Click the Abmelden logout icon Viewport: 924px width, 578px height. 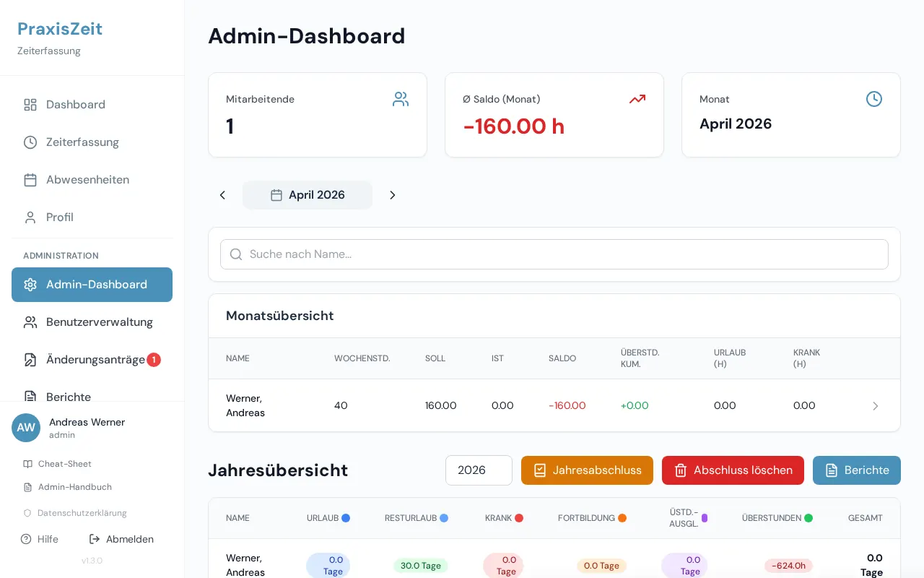95,539
